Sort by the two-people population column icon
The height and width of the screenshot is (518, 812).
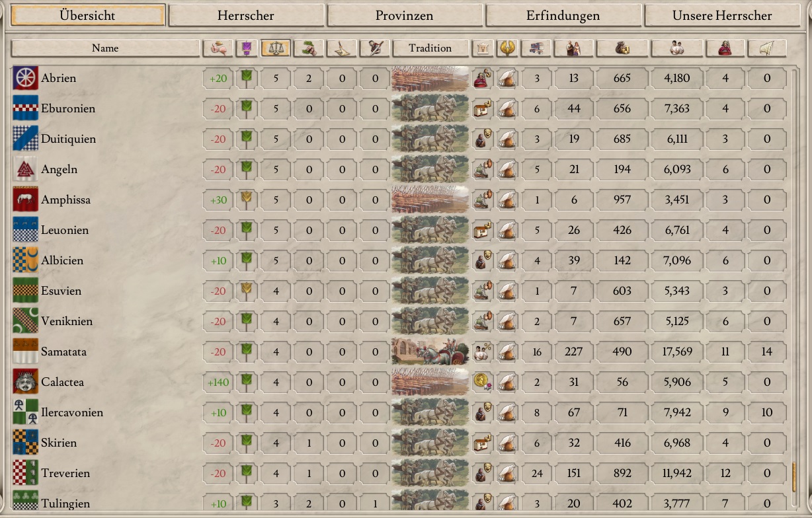click(x=676, y=48)
